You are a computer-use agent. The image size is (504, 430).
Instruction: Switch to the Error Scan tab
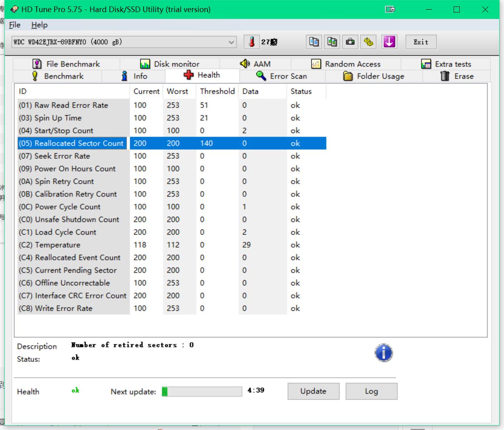tap(282, 76)
